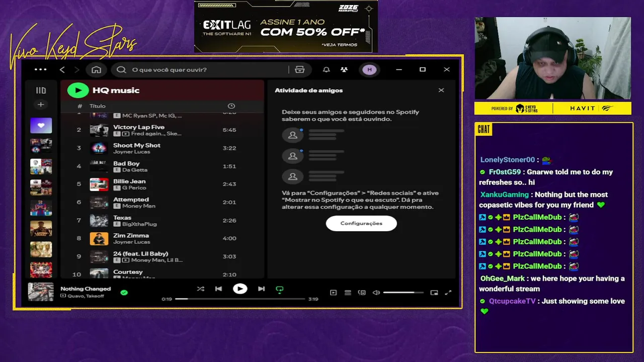Viewport: 644px width, 362px height.
Task: Open notifications bell icon
Action: point(326,70)
